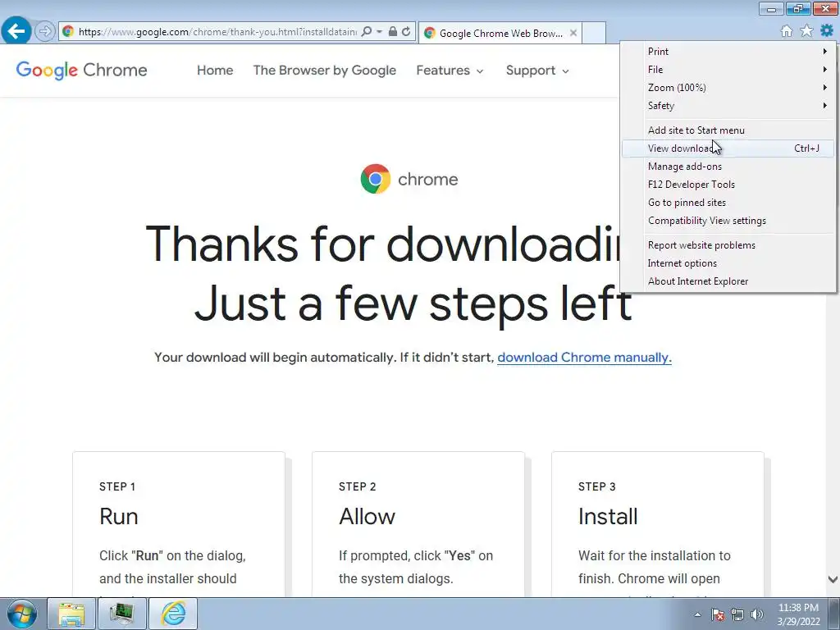Open Compatibility View settings
The image size is (840, 630).
(x=728, y=221)
